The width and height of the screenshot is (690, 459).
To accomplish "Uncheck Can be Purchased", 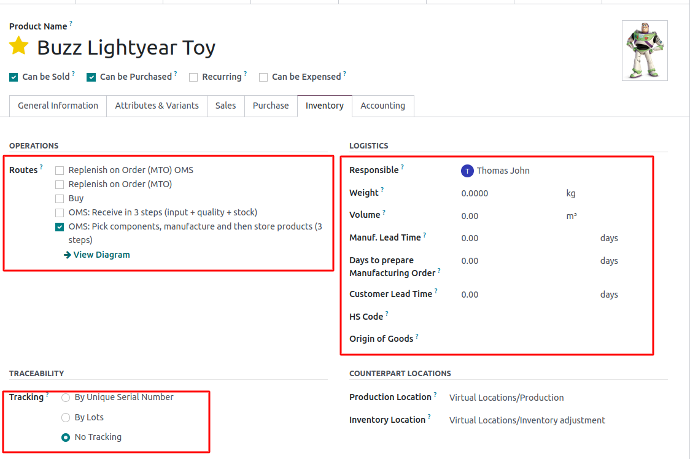I will click(x=91, y=77).
